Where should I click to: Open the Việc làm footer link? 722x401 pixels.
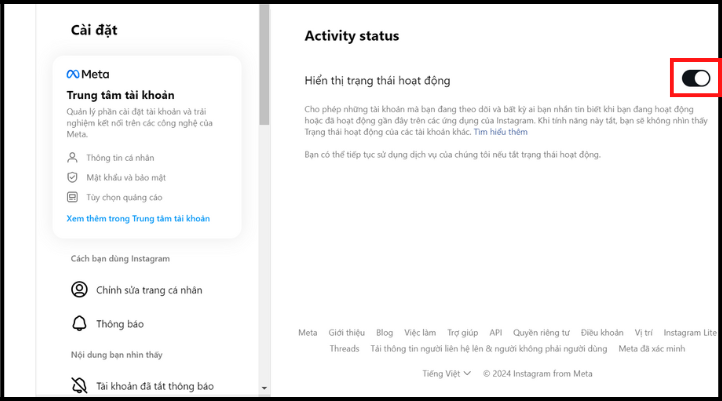[x=420, y=332]
